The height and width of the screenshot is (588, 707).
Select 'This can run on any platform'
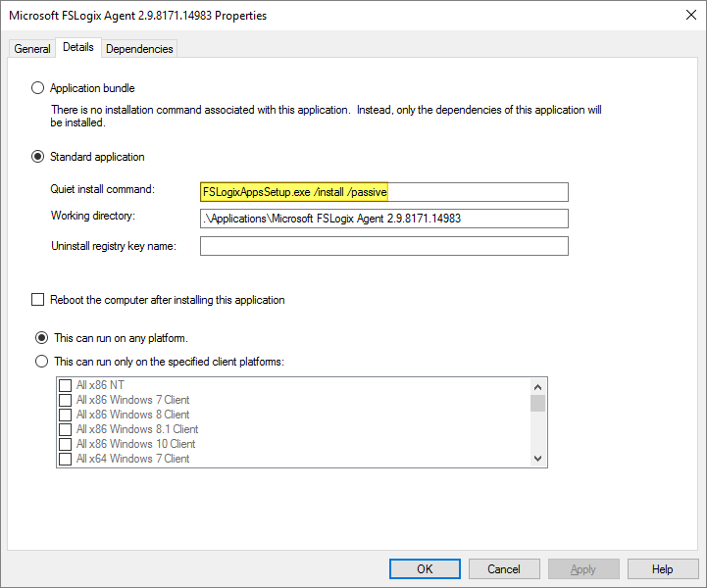click(x=41, y=338)
